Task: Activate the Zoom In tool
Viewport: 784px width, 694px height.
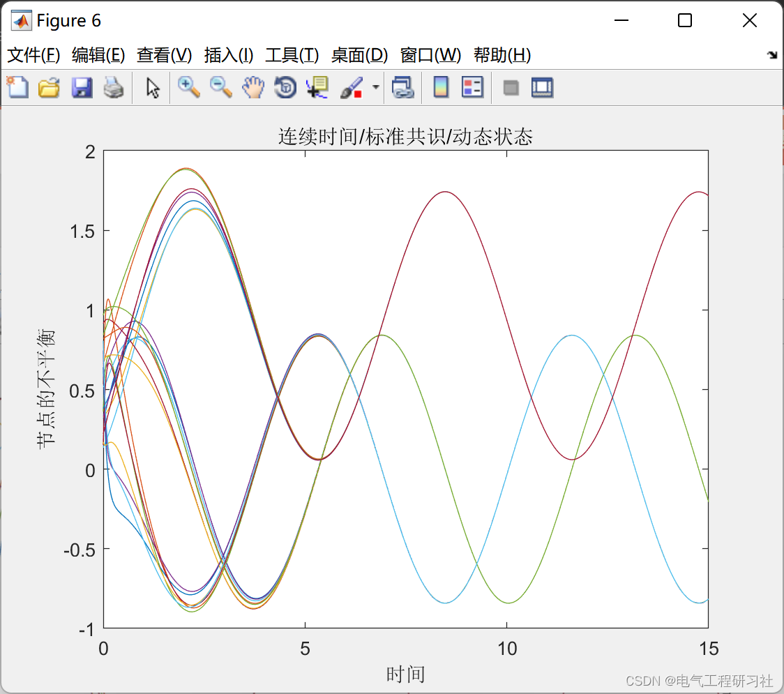Action: tap(189, 87)
